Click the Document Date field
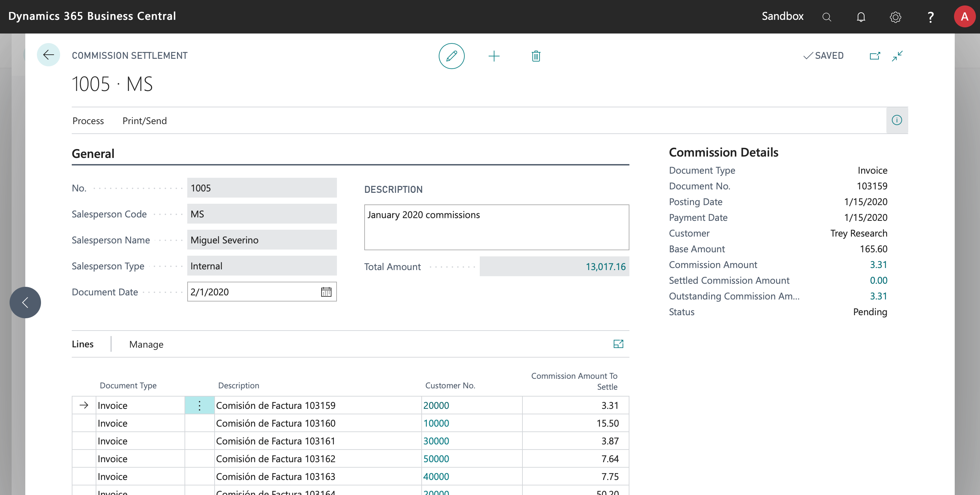 point(262,292)
